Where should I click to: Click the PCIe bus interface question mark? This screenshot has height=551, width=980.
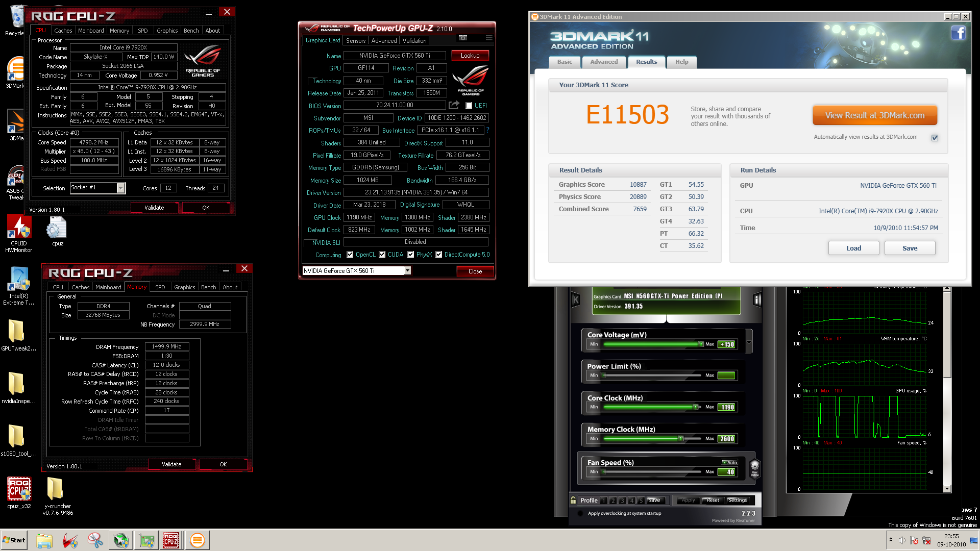pyautogui.click(x=487, y=130)
